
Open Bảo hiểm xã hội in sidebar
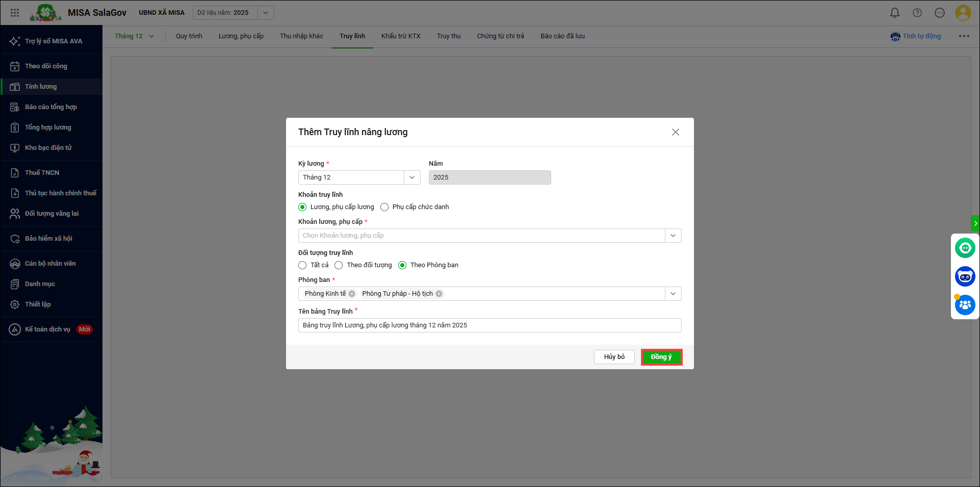click(48, 239)
